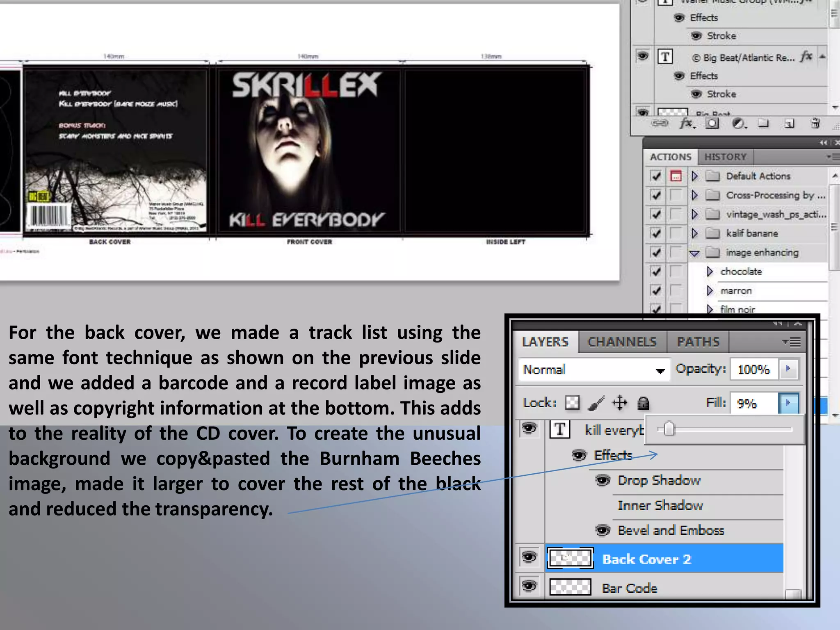Switch to the History tab
This screenshot has height=630, width=840.
pos(725,157)
